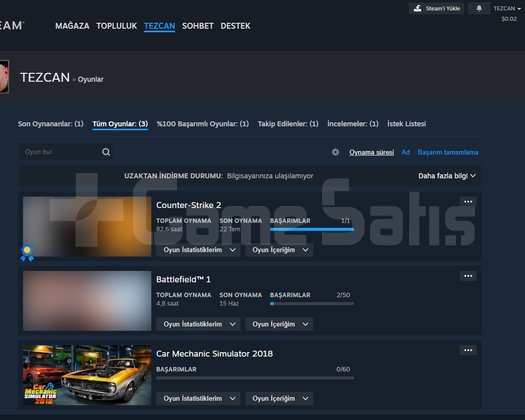Open the TEZCAN navigation menu item

pos(159,26)
